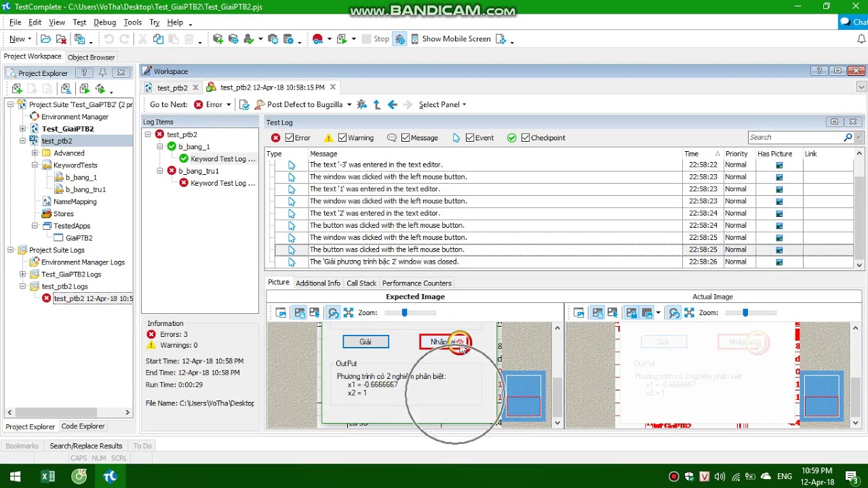Toggle the Event filter checkbox
868x488 pixels.
click(470, 138)
